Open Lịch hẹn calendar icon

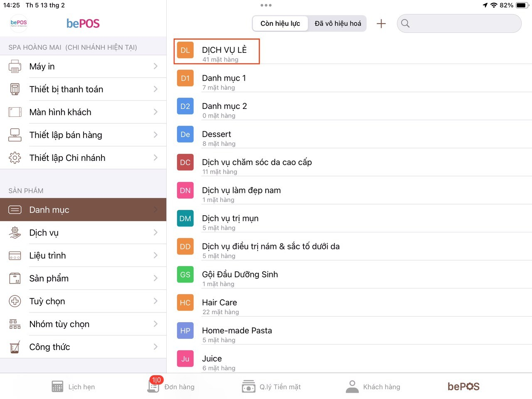coord(57,387)
